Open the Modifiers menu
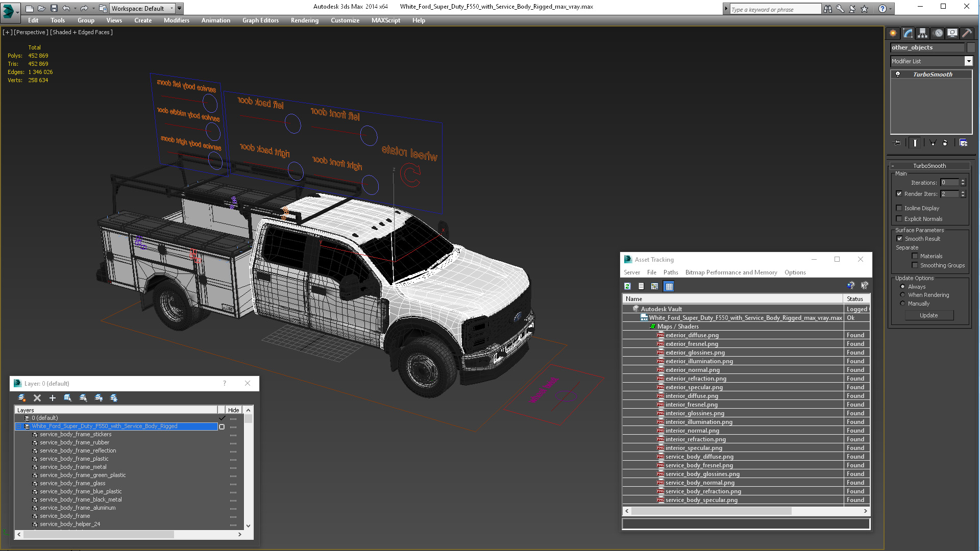The image size is (980, 551). (x=177, y=20)
